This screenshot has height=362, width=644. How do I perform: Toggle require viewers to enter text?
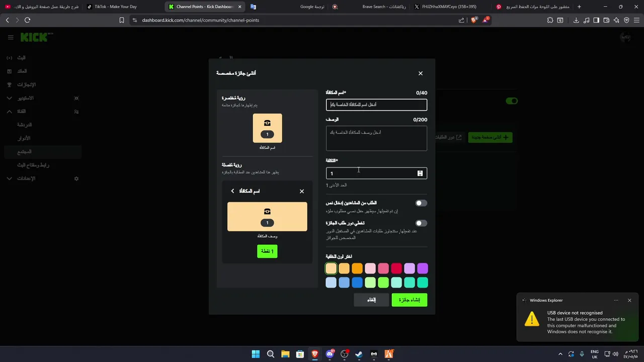tap(421, 203)
